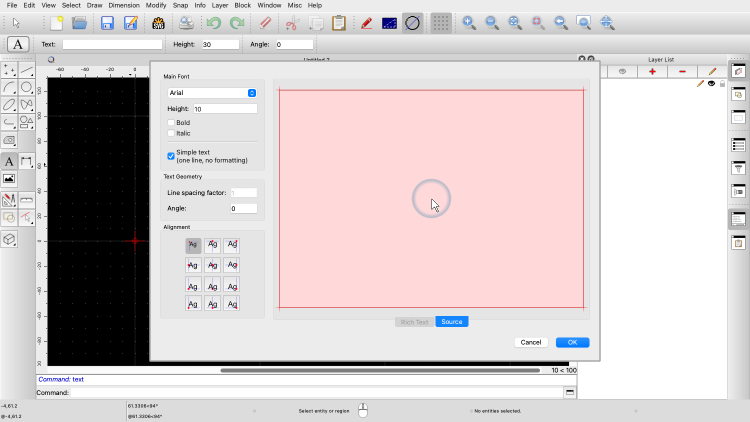Open the SVG export icon

157,22
